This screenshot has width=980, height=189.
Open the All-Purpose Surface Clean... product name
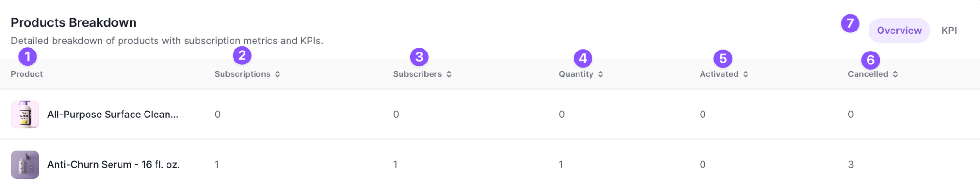coord(112,115)
